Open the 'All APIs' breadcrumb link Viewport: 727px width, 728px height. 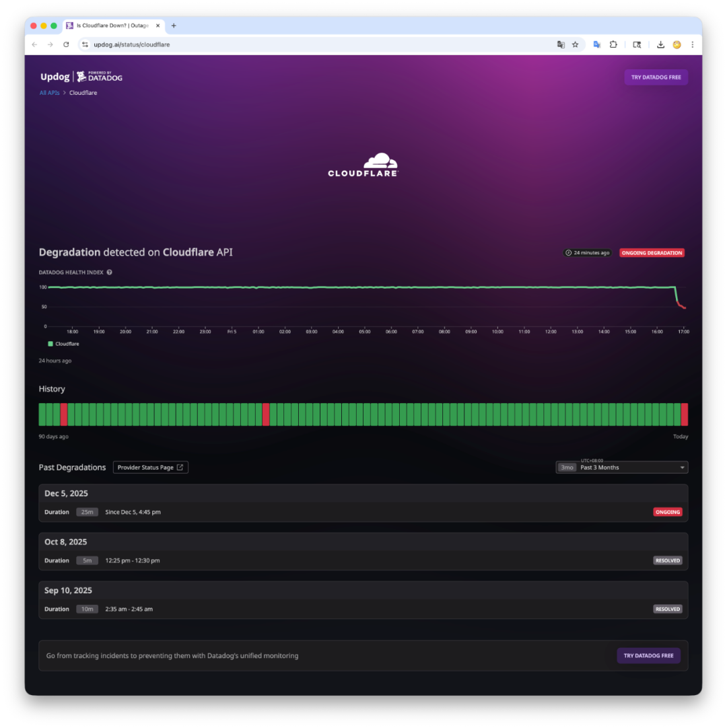pos(49,93)
